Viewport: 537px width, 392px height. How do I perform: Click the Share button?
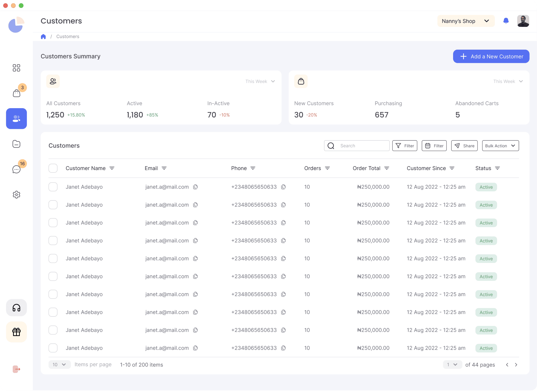(464, 146)
